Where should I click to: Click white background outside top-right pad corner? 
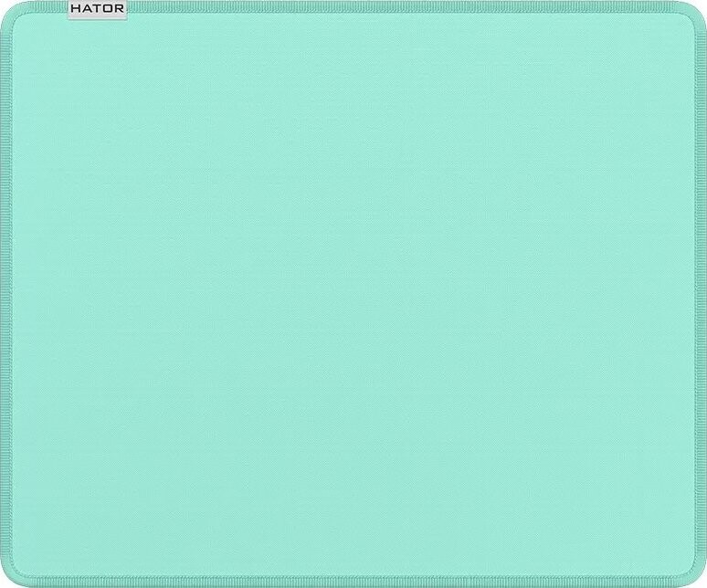tap(704, 2)
